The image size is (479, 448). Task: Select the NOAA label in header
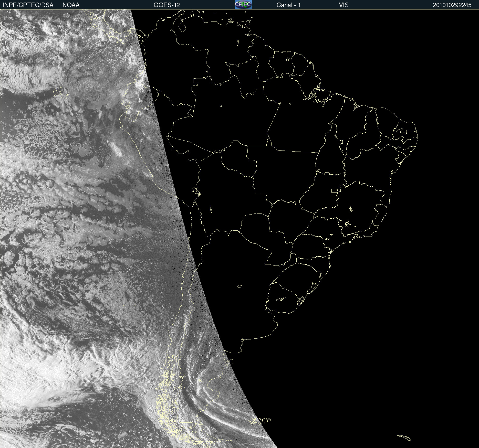pos(71,5)
